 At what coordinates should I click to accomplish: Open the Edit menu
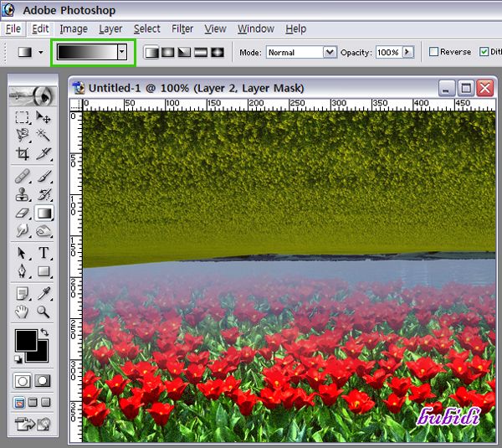(x=40, y=28)
